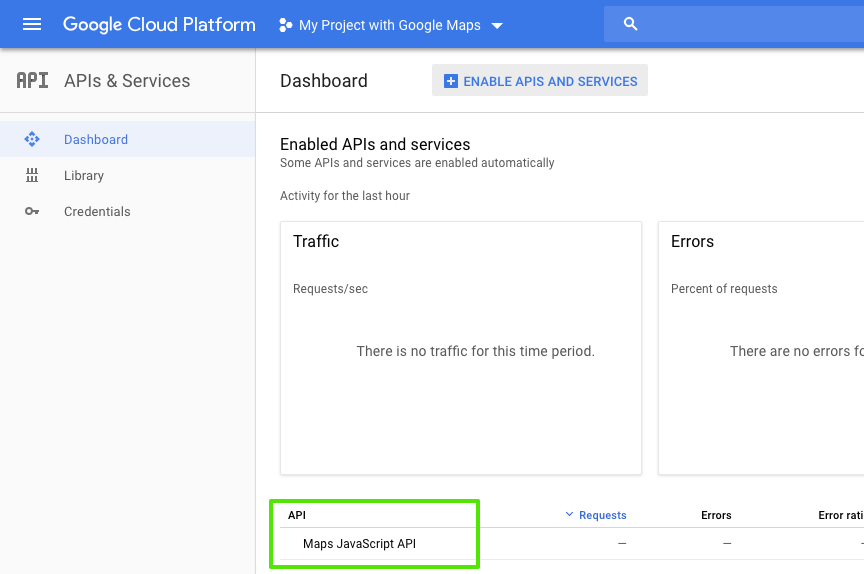Click Enable APIs and Services button
The width and height of the screenshot is (864, 574).
pyautogui.click(x=540, y=81)
